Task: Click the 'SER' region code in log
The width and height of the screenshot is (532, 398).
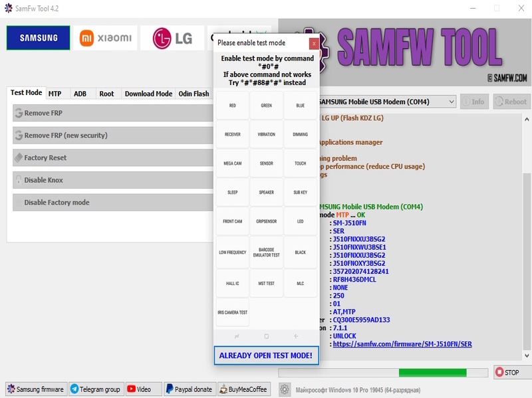Action: coord(338,231)
